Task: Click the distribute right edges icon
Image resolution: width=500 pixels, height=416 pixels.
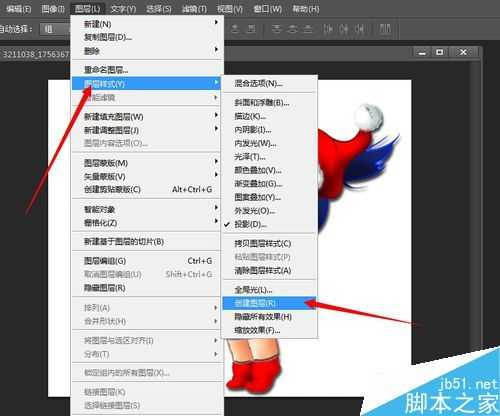Action: tap(359, 29)
